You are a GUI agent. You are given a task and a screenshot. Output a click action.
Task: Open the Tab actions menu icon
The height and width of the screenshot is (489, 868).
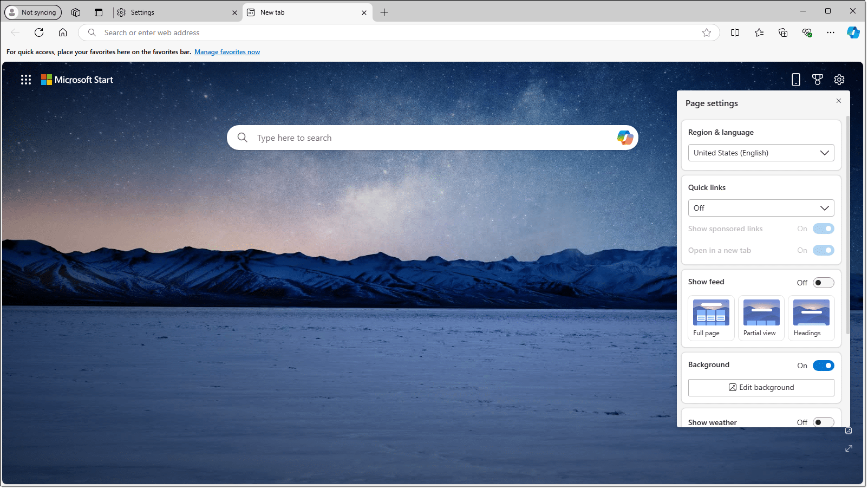point(98,12)
